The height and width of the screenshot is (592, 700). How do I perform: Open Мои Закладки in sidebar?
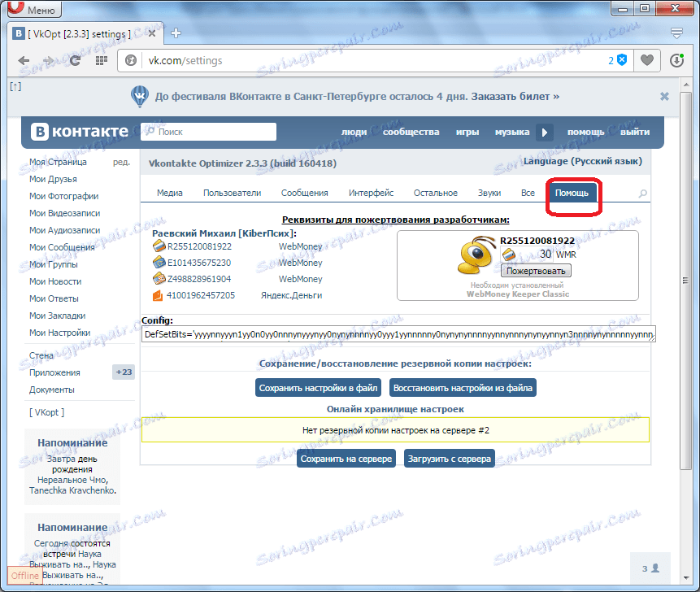point(57,316)
